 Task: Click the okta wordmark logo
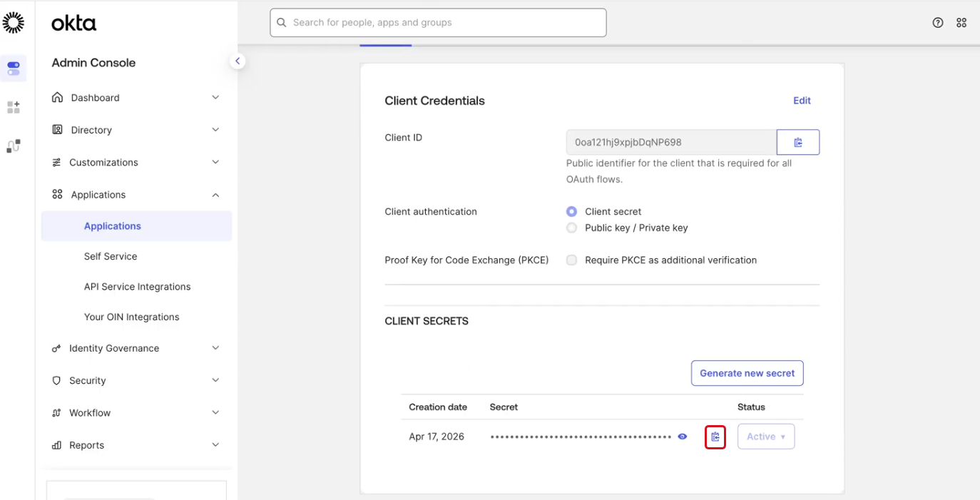73,23
